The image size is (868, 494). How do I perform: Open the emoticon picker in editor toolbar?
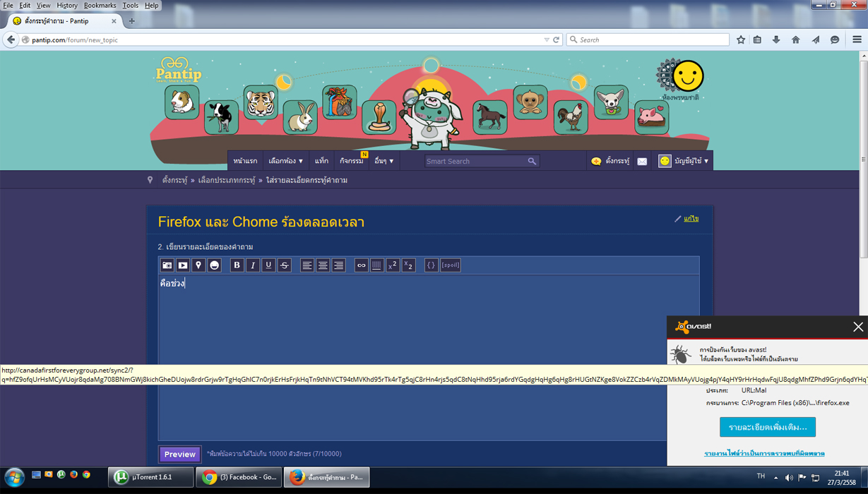pos(215,265)
